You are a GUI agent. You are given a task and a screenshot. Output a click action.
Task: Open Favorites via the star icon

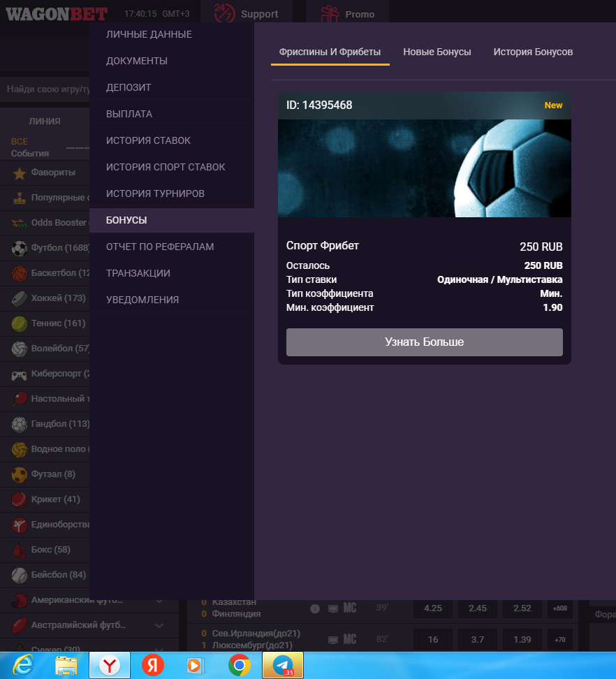coord(20,173)
